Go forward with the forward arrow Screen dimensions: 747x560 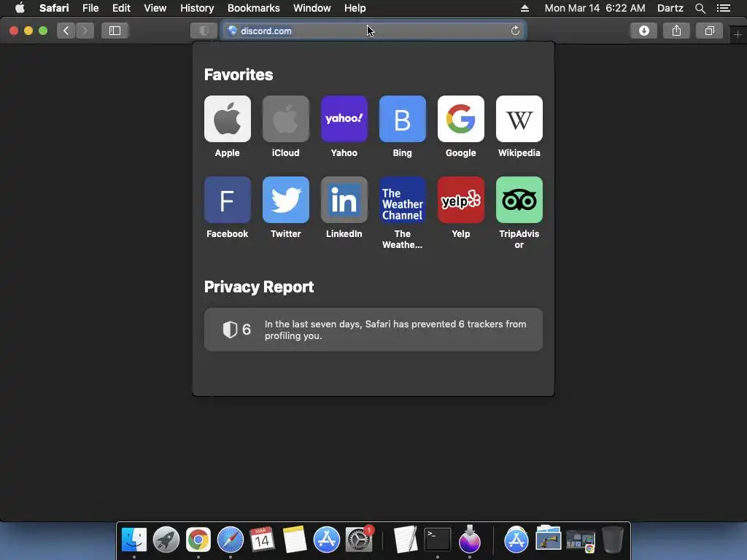(85, 31)
